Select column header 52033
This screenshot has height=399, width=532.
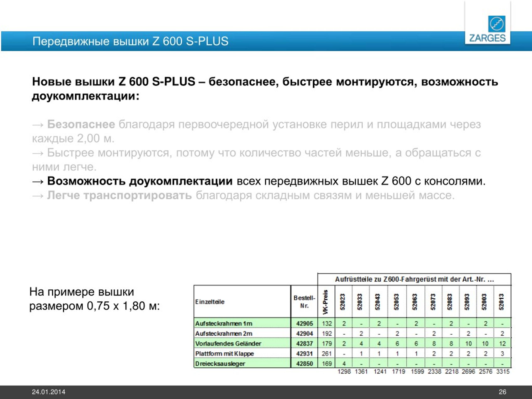[x=360, y=302]
